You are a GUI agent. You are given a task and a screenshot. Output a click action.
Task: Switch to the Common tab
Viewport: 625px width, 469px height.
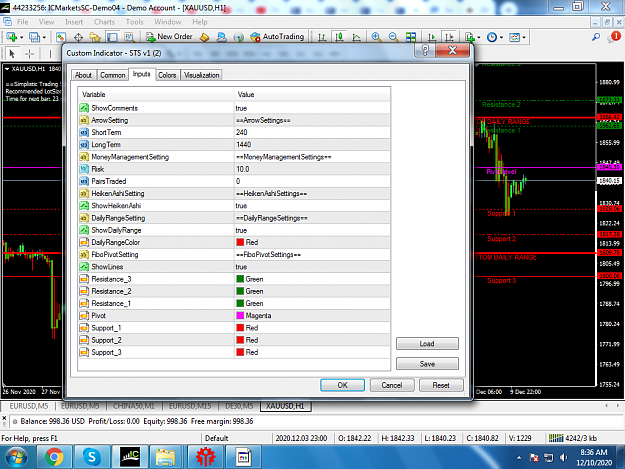click(112, 75)
